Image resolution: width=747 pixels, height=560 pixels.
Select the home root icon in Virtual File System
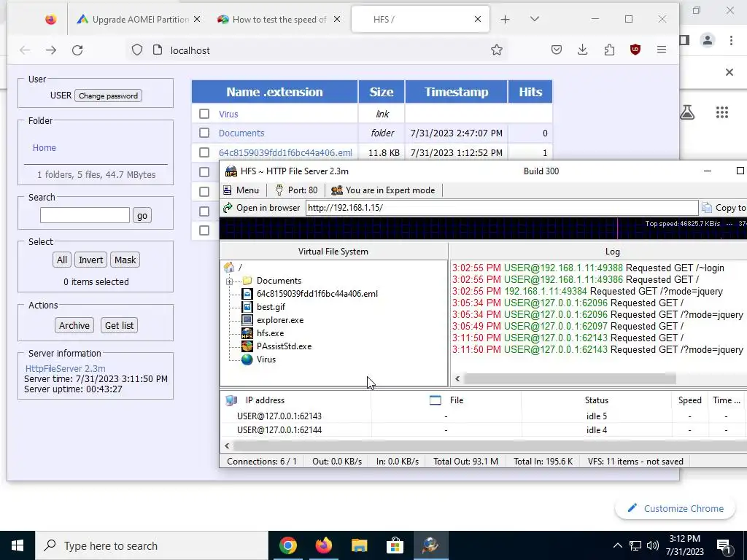click(229, 267)
